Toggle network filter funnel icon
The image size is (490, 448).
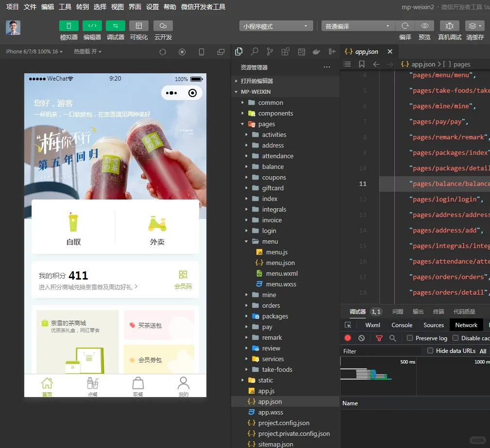point(379,338)
